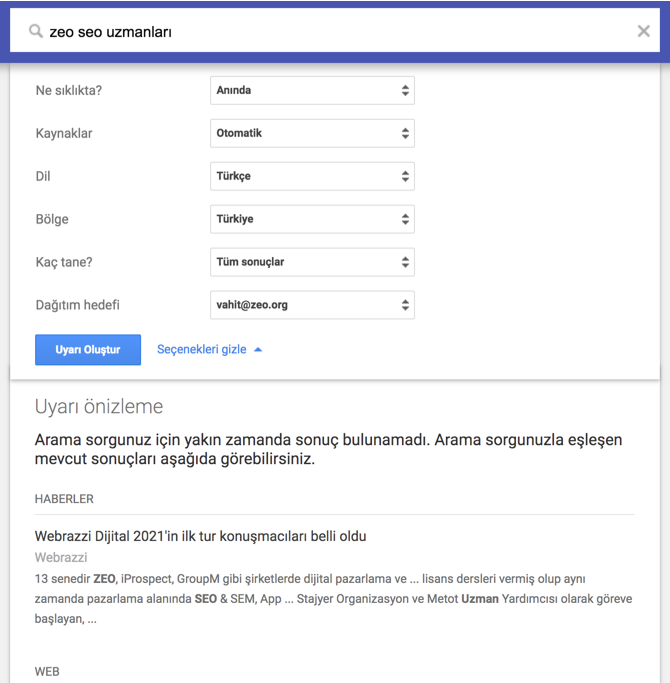
Task: Click the WEB section header
Action: tap(47, 672)
